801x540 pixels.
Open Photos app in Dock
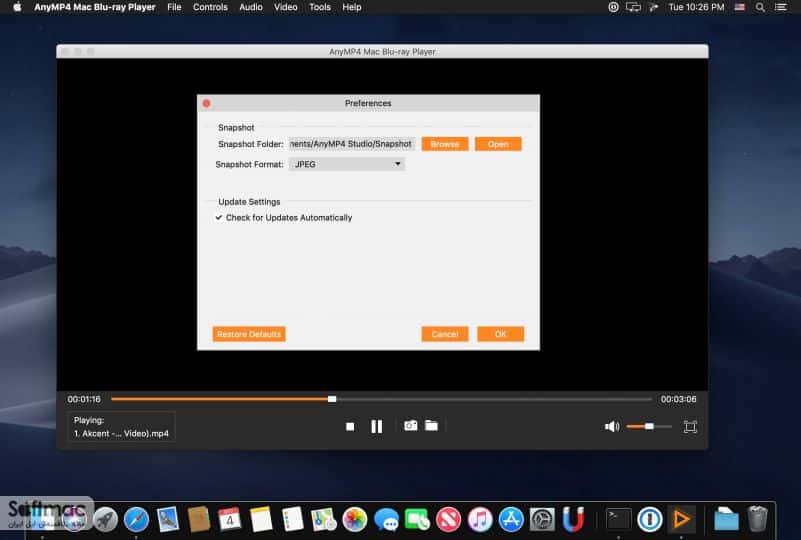355,520
